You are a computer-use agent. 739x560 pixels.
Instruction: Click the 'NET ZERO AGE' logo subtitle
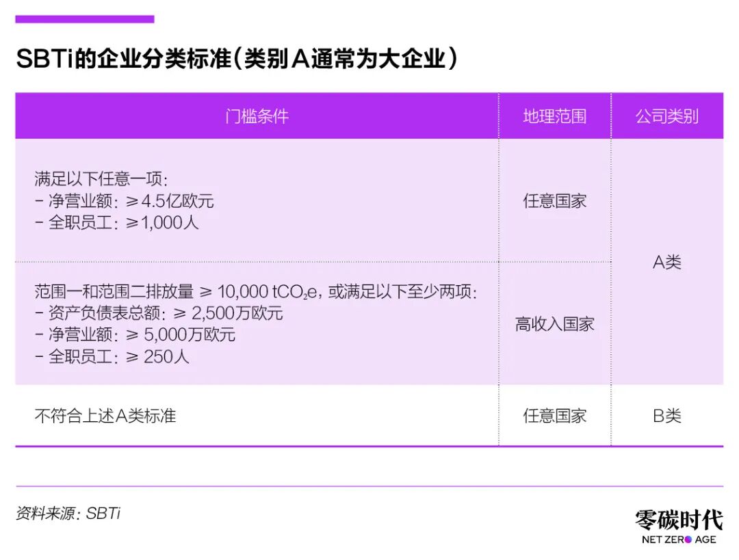(679, 539)
